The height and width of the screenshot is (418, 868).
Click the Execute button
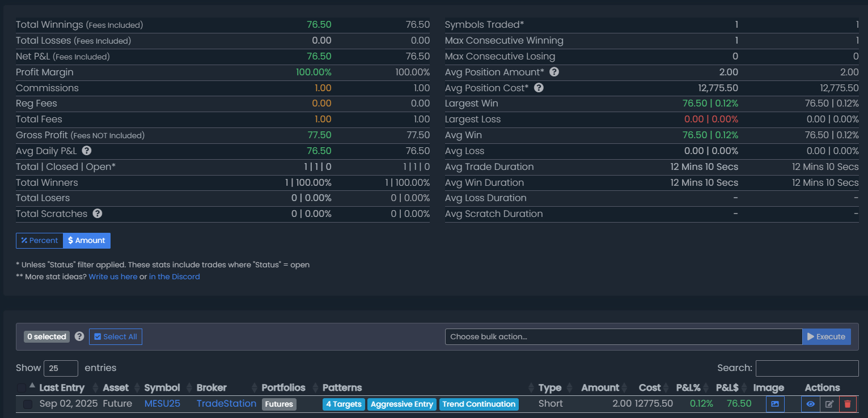pos(826,336)
